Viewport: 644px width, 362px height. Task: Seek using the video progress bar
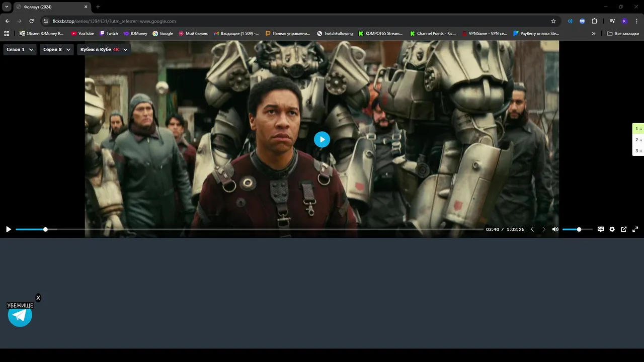click(249, 229)
